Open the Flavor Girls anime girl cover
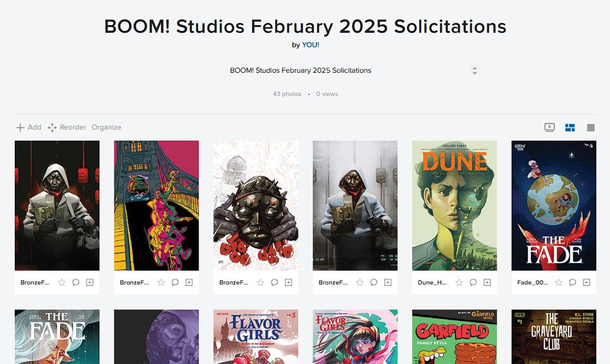The image size is (610, 364). click(x=355, y=337)
